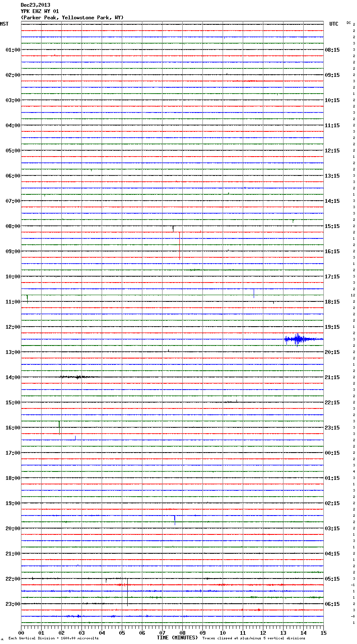The width and height of the screenshot is (357, 644).
Task: Select the 08:00 MST time label
Action: [x=13, y=226]
